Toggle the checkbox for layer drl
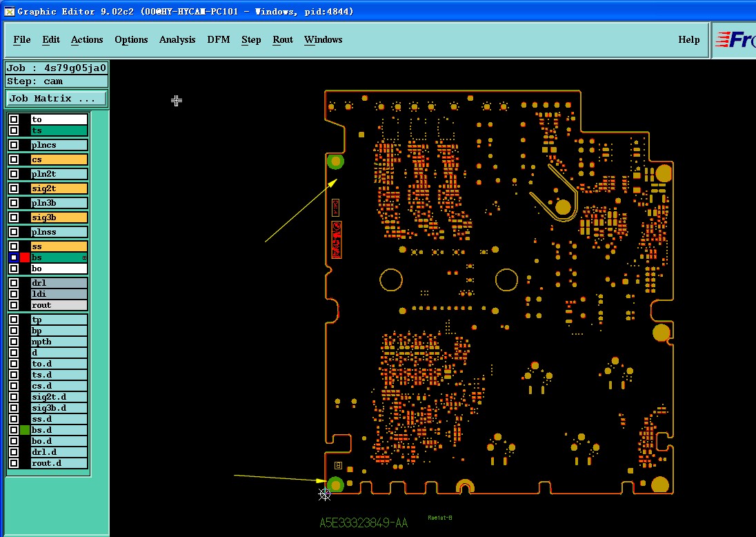This screenshot has width=756, height=537. point(14,283)
